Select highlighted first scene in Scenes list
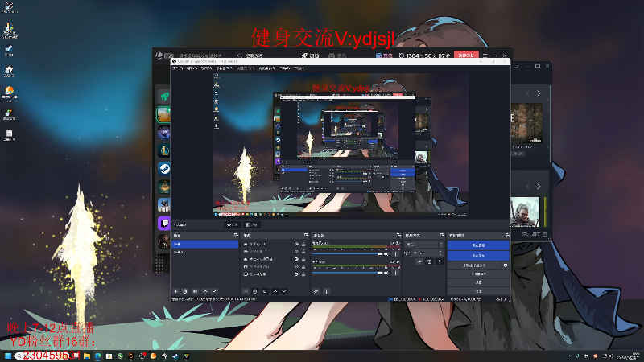Viewport: 644px width, 362px height. (x=205, y=244)
